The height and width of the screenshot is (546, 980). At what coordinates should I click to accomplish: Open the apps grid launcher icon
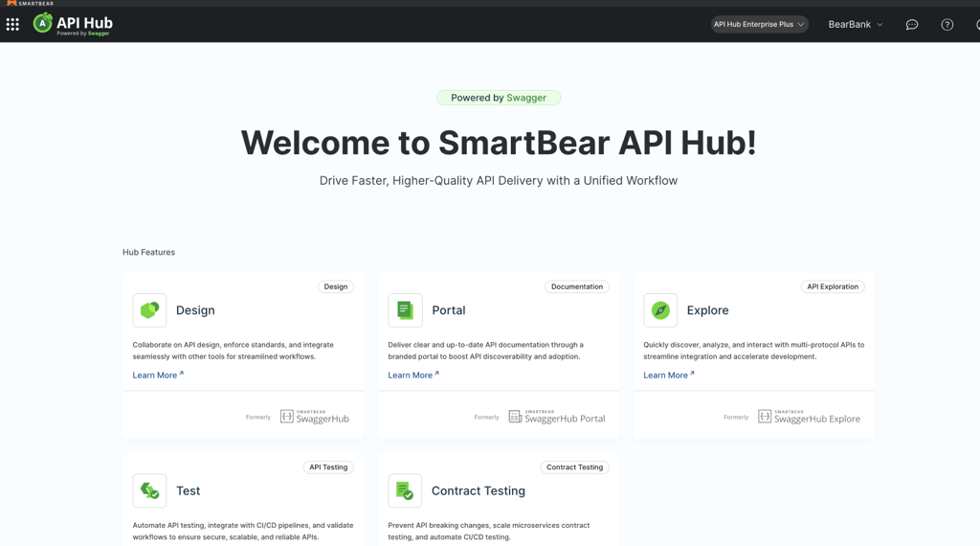12,24
